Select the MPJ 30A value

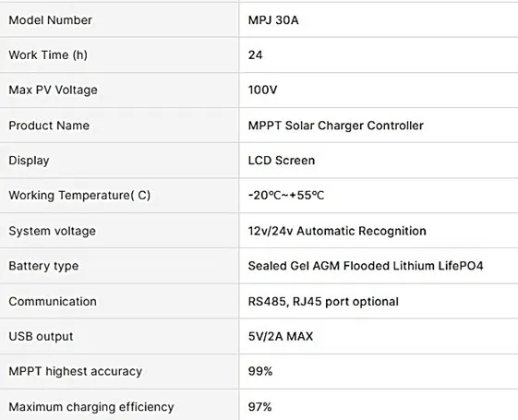pos(273,20)
